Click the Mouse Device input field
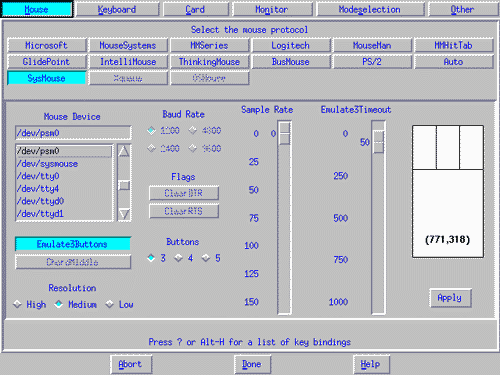 point(73,133)
